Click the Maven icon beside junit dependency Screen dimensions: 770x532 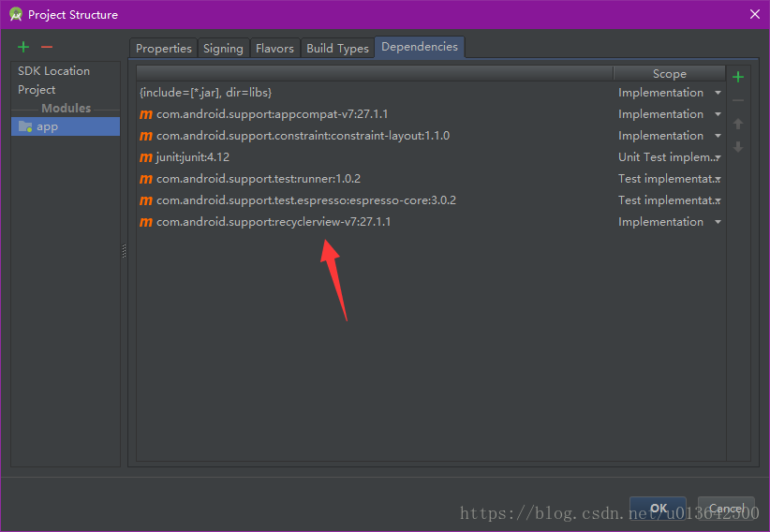146,157
